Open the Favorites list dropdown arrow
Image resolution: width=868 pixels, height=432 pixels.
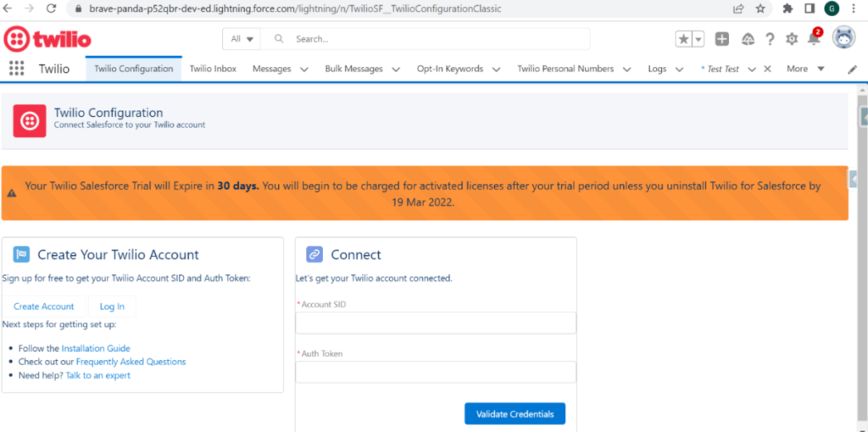(x=698, y=39)
